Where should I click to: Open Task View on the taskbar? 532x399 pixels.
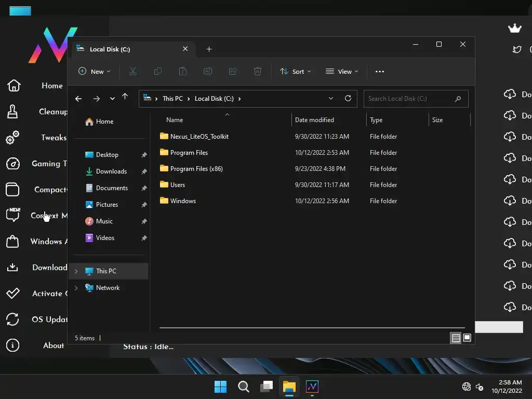click(x=267, y=387)
